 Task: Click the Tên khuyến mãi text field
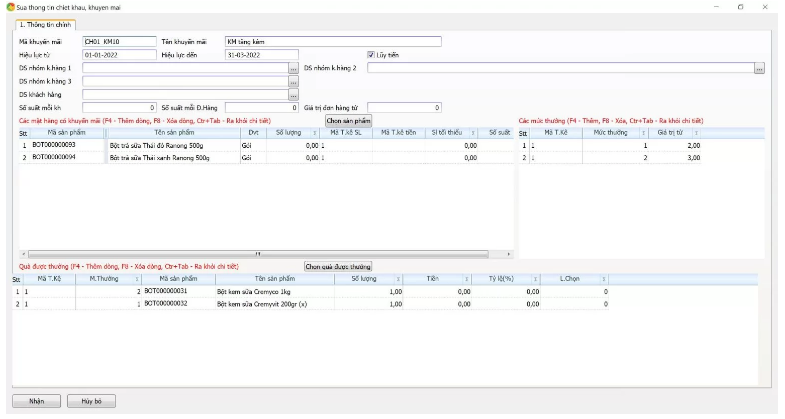[332, 42]
